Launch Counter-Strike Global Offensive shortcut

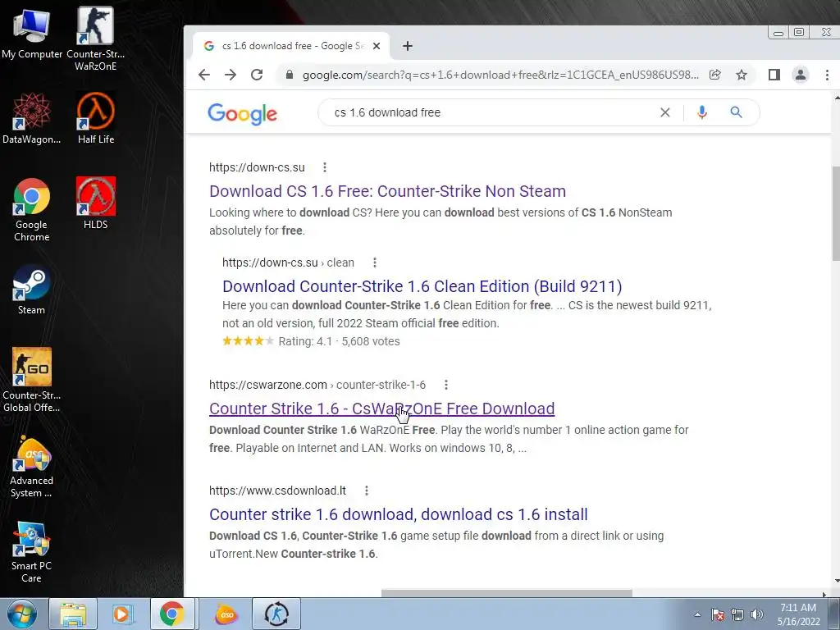point(31,379)
